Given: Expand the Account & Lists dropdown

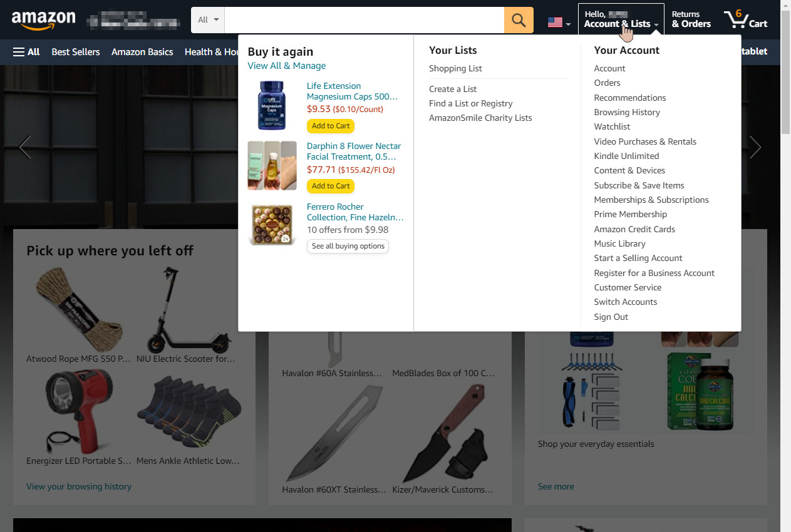Looking at the screenshot, I should 621,19.
